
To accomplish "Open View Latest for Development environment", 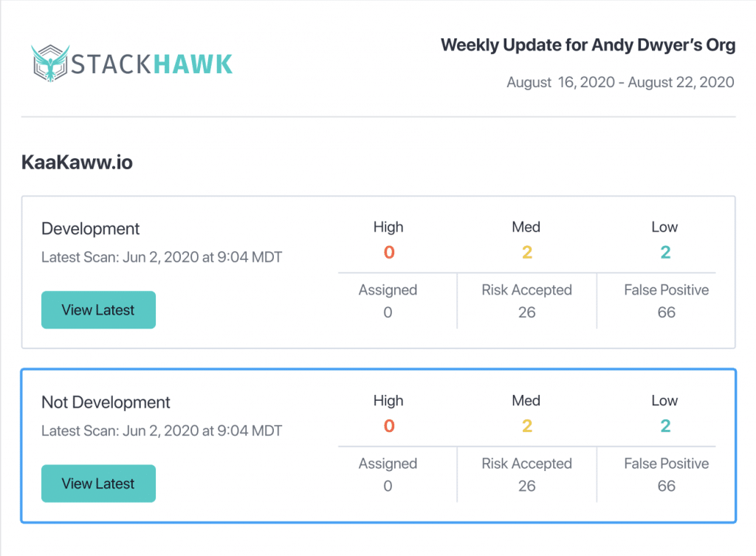I will pos(98,309).
